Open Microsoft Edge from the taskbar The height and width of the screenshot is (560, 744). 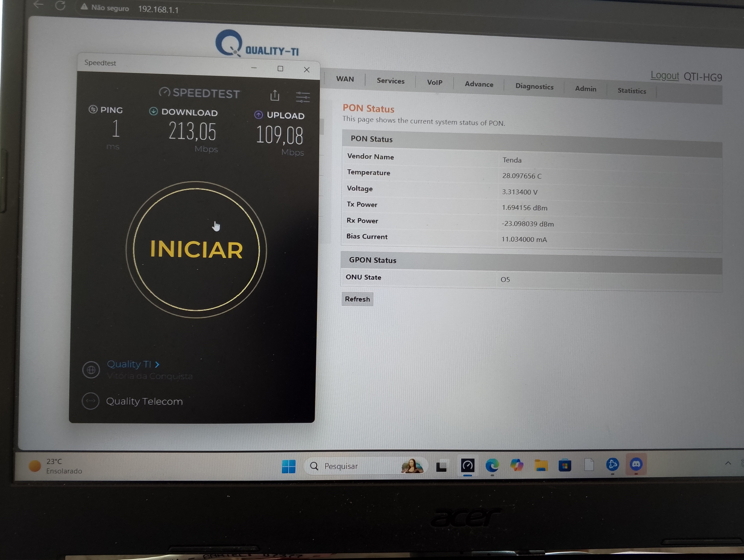coord(492,466)
